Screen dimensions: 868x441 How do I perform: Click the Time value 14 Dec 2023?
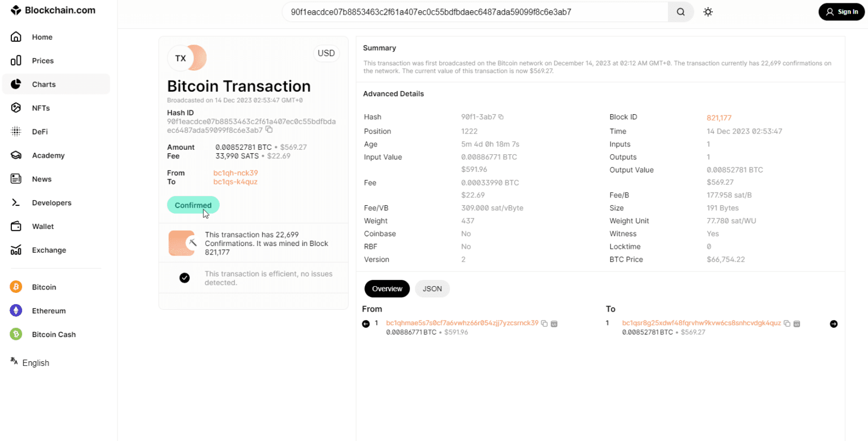pyautogui.click(x=744, y=131)
